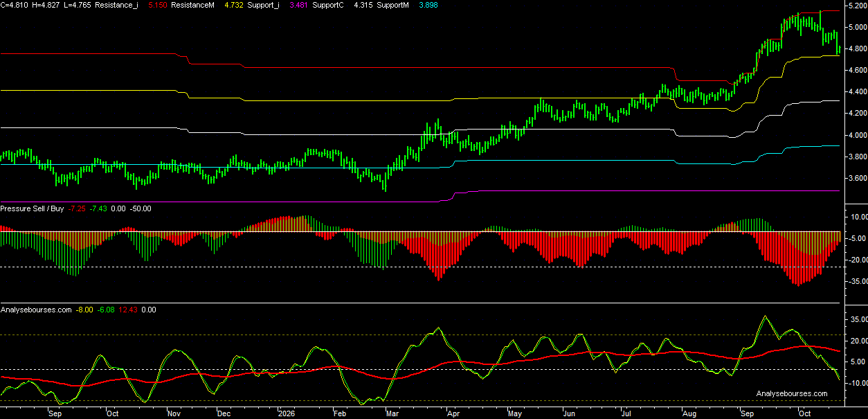This screenshot has height=419, width=868.
Task: Click the 5.00 oscillator axis label
Action: pyautogui.click(x=858, y=362)
